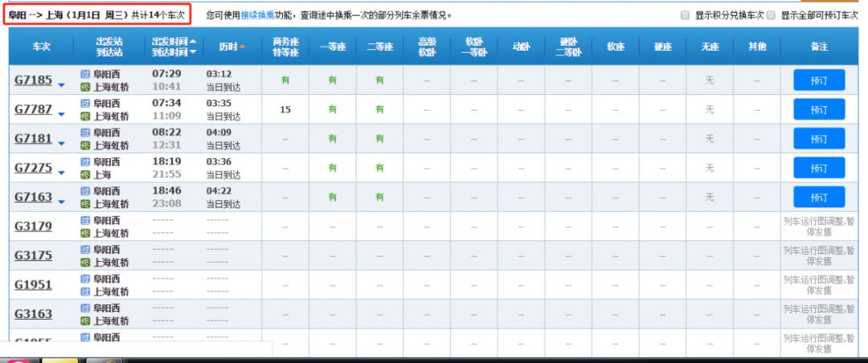Tick the 显示全部可预订车次 checkbox
The height and width of the screenshot is (363, 868).
pos(771,15)
